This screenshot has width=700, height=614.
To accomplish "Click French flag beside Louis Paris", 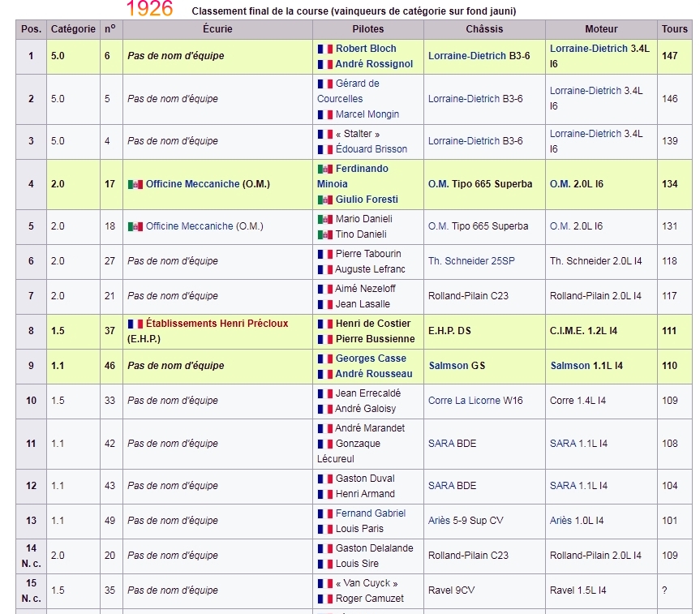I will 325,529.
